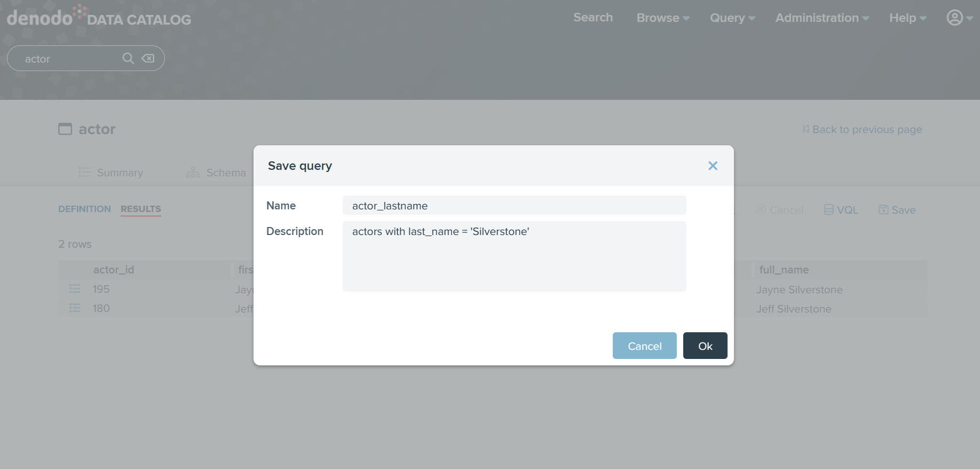The image size is (980, 469).
Task: Click the 'Save query' dialog title
Action: 300,166
